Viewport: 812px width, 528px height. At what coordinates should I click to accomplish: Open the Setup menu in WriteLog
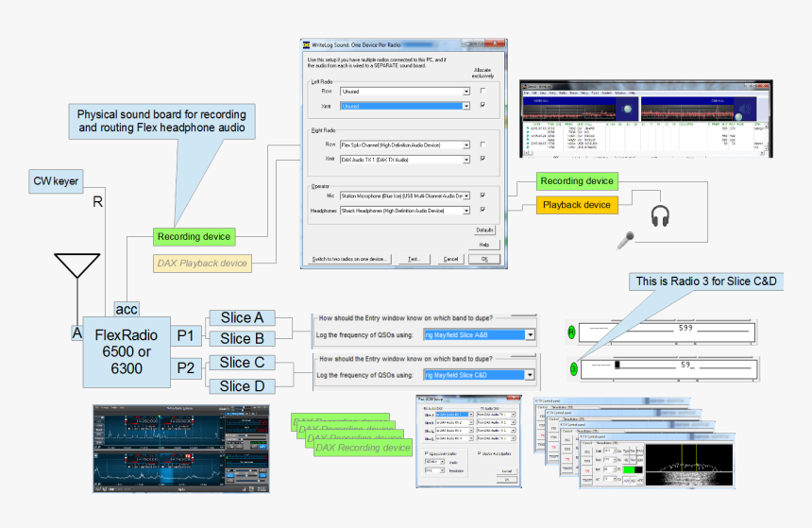[x=584, y=94]
